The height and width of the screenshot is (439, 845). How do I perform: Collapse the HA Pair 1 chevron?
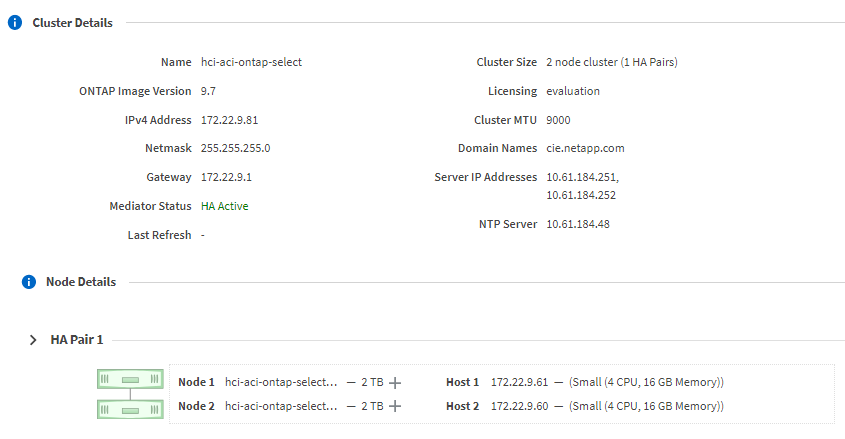(34, 340)
